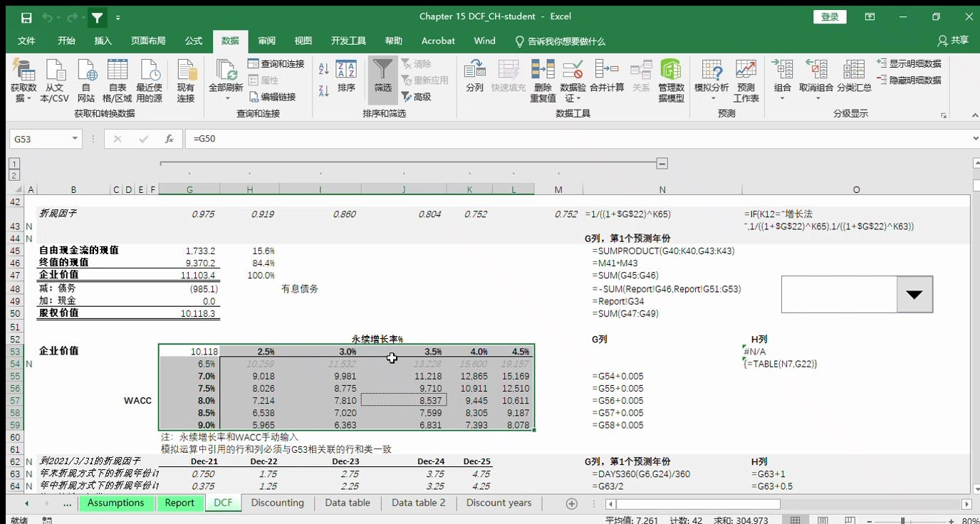Switch to the Discounting sheet tab
This screenshot has height=524, width=980.
278,503
